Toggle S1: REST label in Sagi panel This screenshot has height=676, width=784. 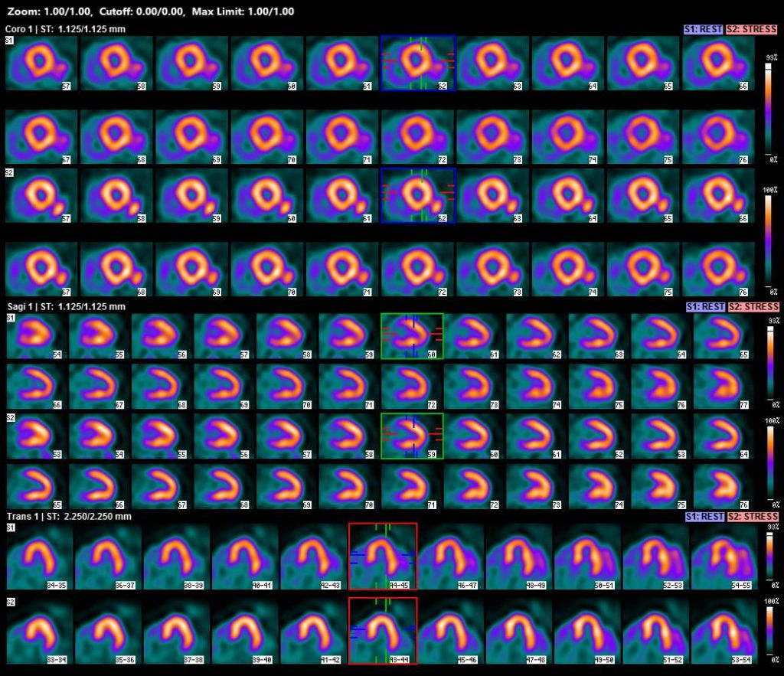click(706, 306)
